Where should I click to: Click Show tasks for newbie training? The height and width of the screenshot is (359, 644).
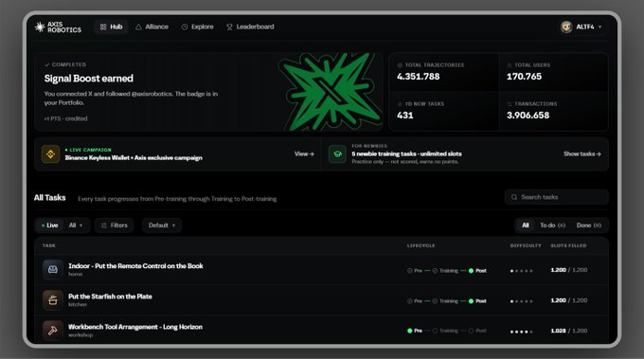[x=582, y=154]
